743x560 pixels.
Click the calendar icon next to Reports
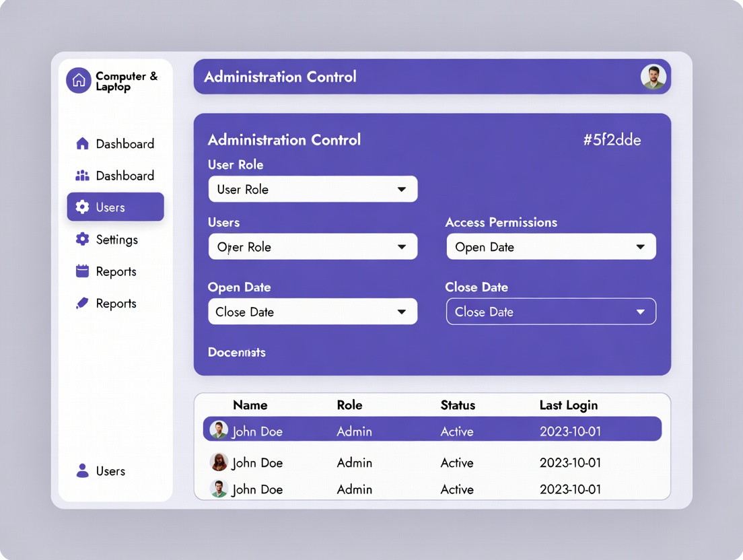pyautogui.click(x=82, y=271)
